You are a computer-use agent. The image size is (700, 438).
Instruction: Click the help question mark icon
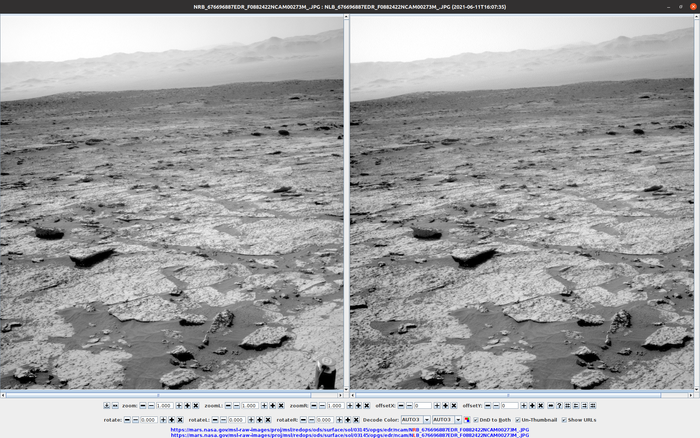click(x=558, y=405)
